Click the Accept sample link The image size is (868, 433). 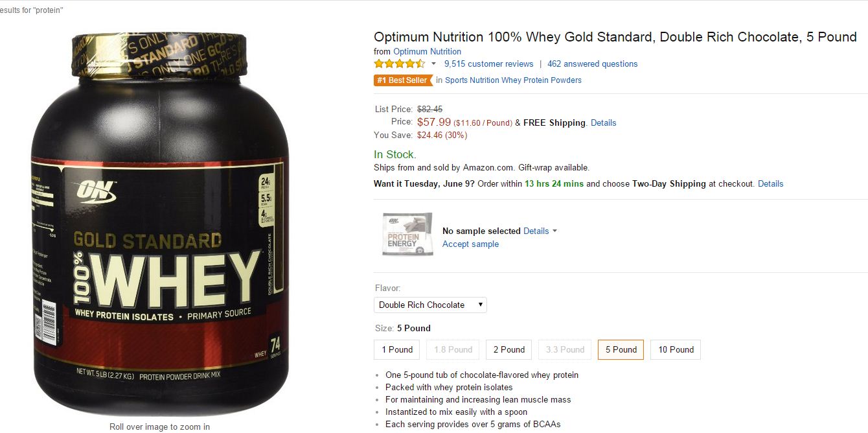click(x=470, y=244)
